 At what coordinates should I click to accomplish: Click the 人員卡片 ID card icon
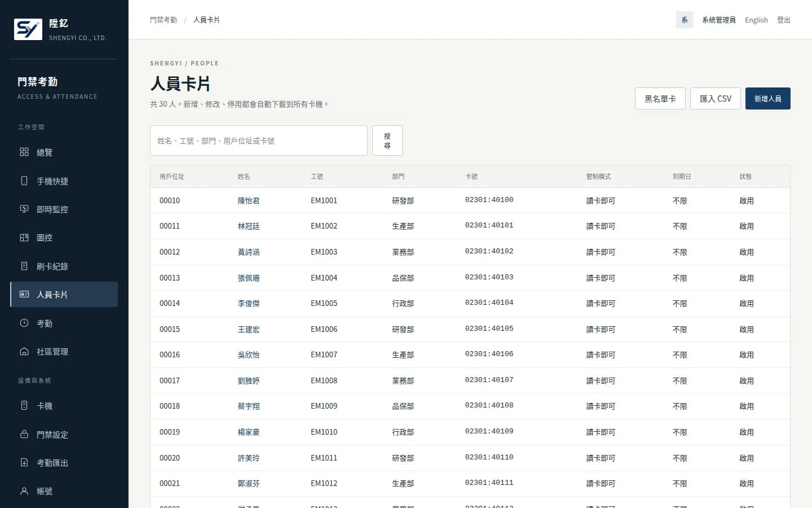[24, 294]
